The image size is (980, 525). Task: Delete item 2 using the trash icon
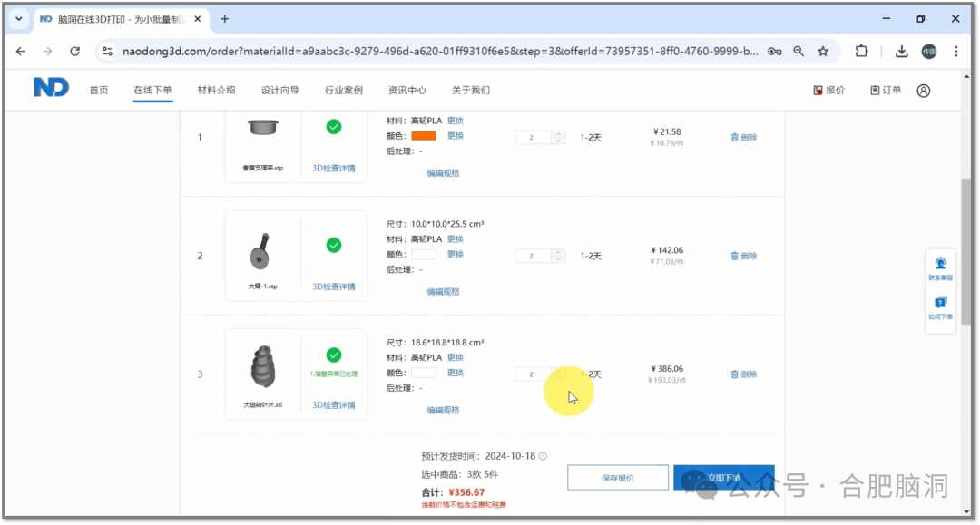click(735, 257)
